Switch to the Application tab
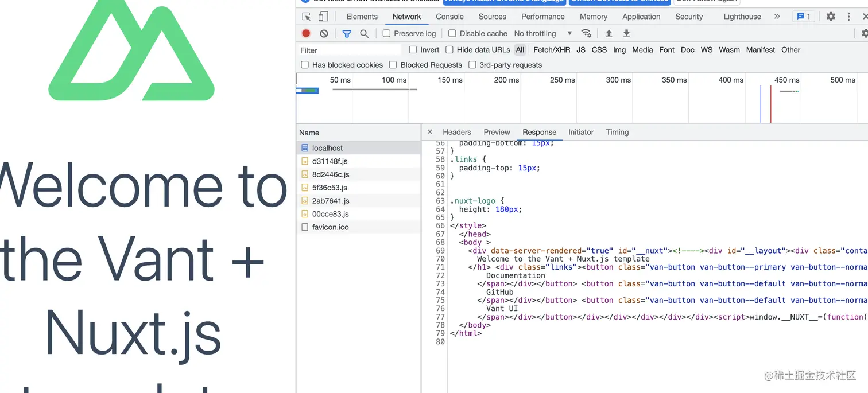This screenshot has height=393, width=868. [641, 17]
